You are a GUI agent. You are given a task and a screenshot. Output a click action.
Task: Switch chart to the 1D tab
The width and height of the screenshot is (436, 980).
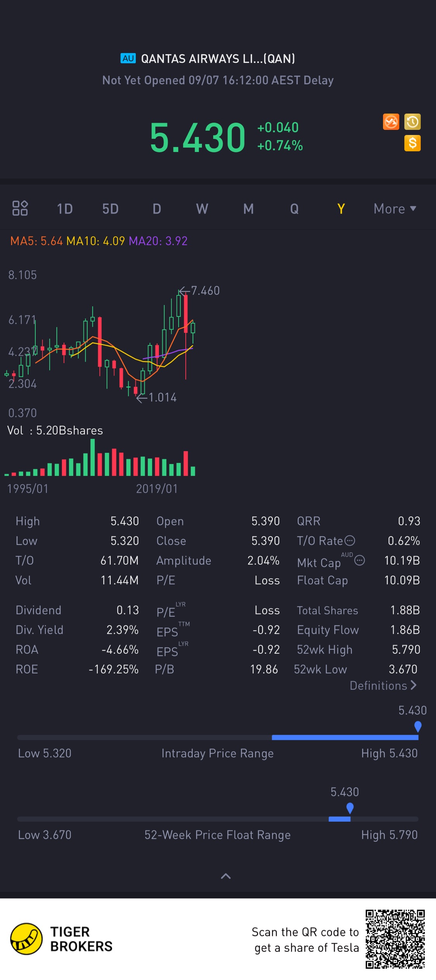[x=65, y=209]
